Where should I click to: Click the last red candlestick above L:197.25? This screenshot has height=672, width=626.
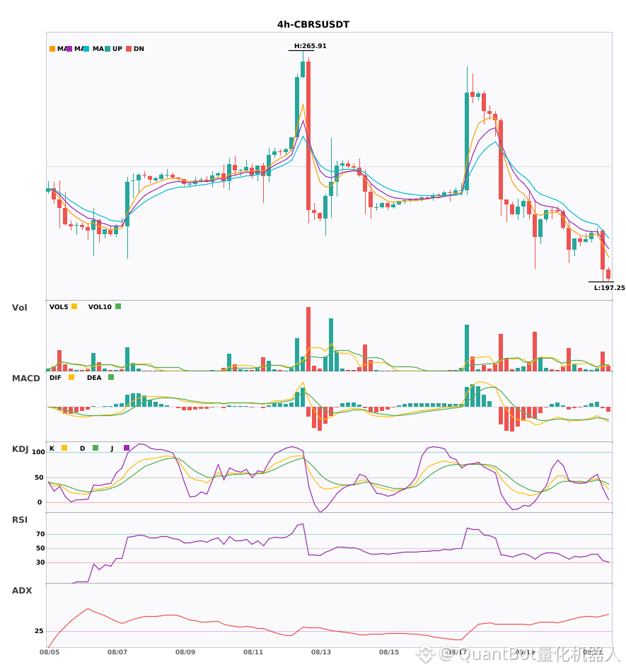click(x=608, y=274)
